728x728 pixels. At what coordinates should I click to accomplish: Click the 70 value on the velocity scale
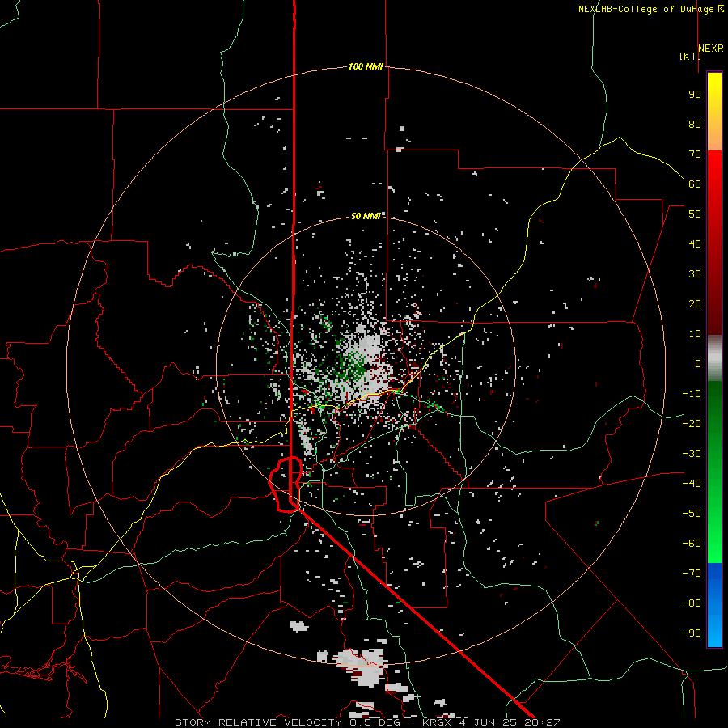[695, 154]
